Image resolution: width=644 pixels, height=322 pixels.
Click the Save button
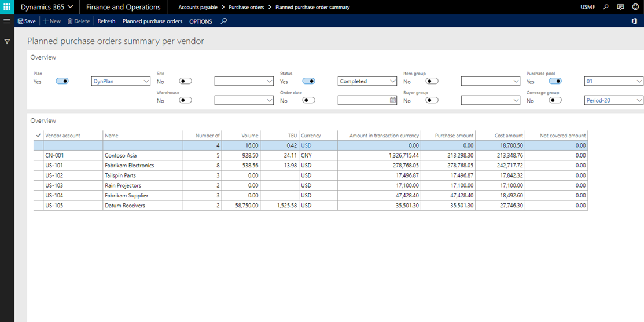click(x=27, y=21)
